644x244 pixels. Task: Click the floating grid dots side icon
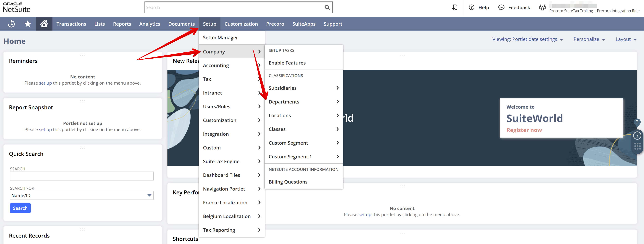(637, 146)
